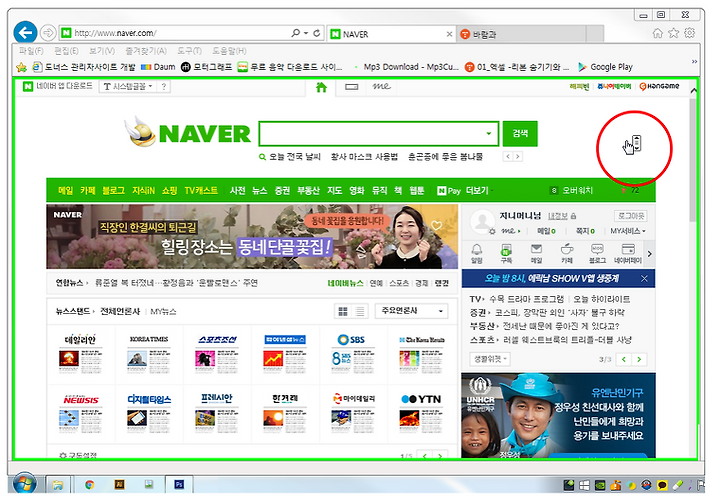Open the Daum favorite link

point(158,67)
